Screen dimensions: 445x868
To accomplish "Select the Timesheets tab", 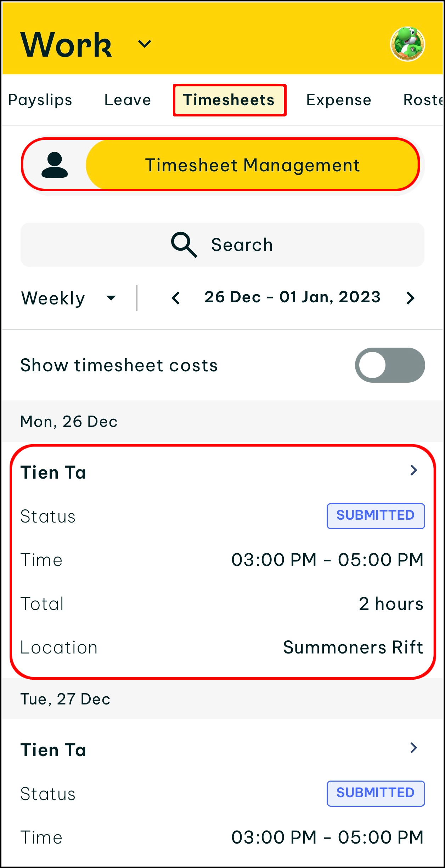I will coord(229,100).
